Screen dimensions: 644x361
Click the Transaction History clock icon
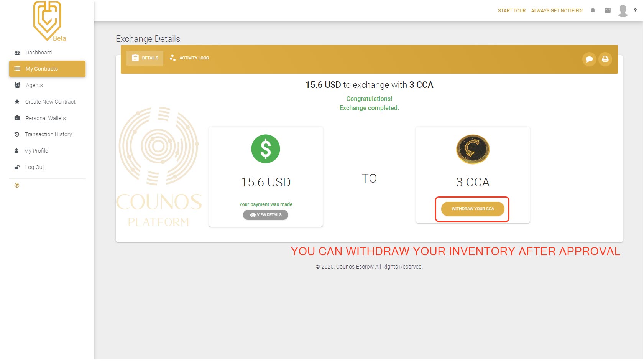17,134
